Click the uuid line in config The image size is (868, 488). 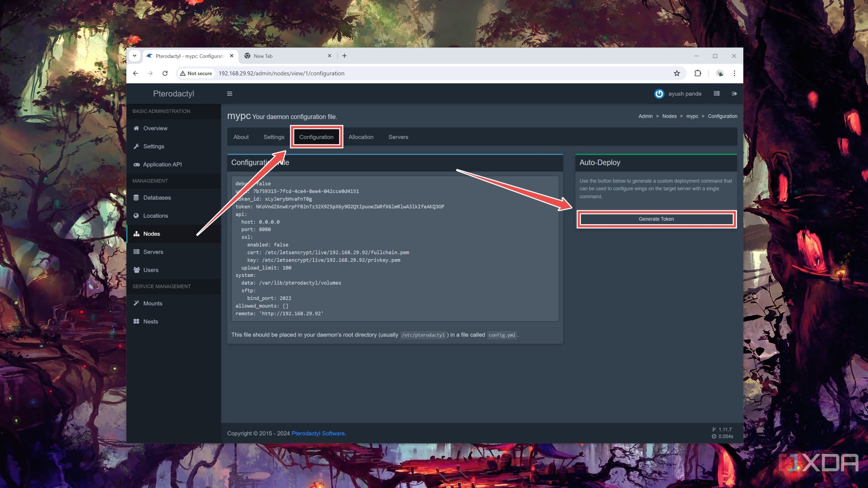[x=297, y=191]
